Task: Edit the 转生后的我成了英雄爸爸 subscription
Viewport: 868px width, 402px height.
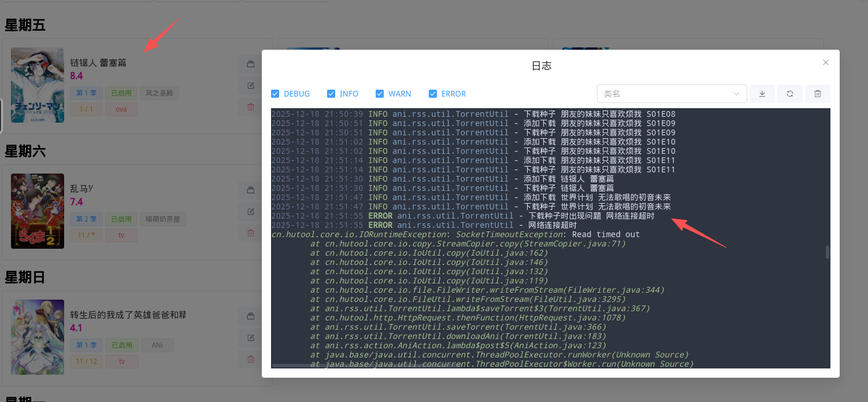Action: pyautogui.click(x=250, y=338)
